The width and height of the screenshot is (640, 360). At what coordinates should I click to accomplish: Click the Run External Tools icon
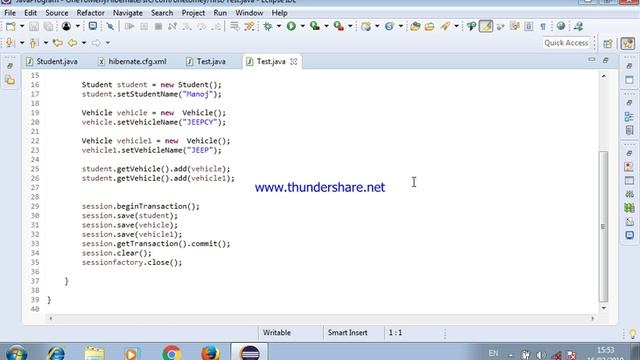click(338, 27)
